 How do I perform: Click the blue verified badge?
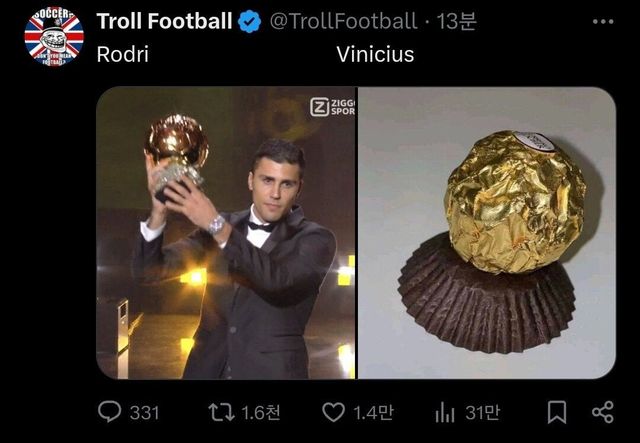click(250, 21)
